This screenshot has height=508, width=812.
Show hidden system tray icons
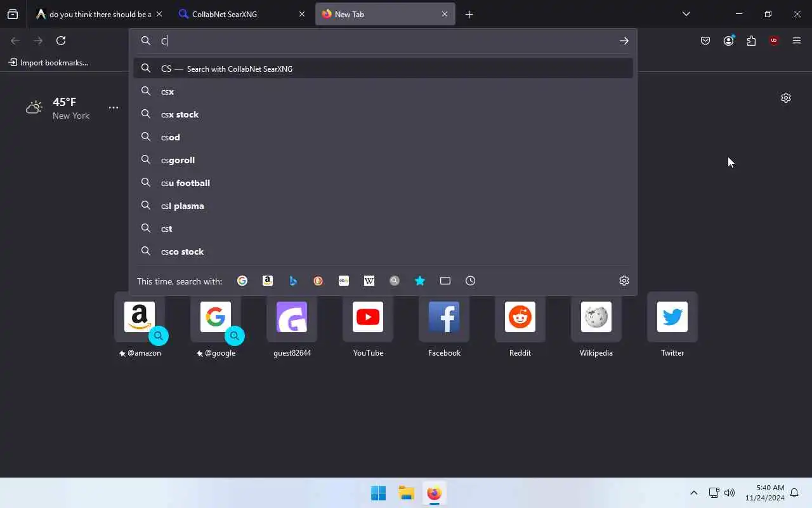693,493
